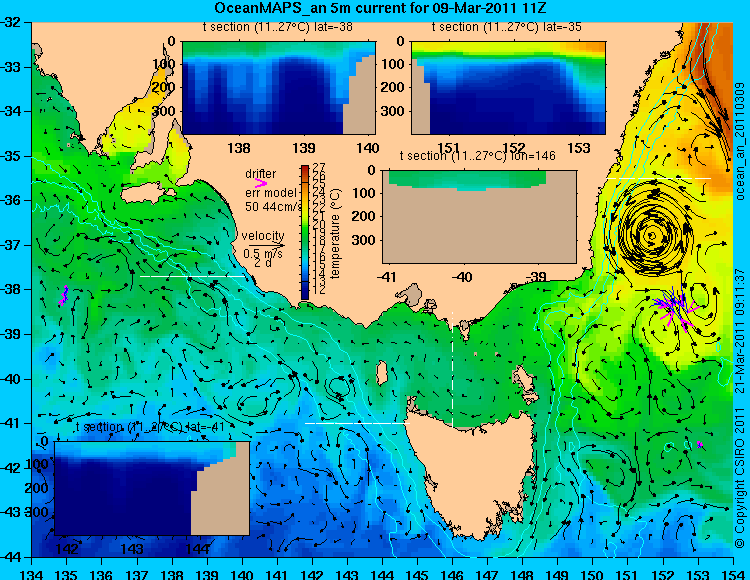Click the '-41' label under lon=146 inset
Image resolution: width=750 pixels, height=580 pixels.
pos(388,276)
